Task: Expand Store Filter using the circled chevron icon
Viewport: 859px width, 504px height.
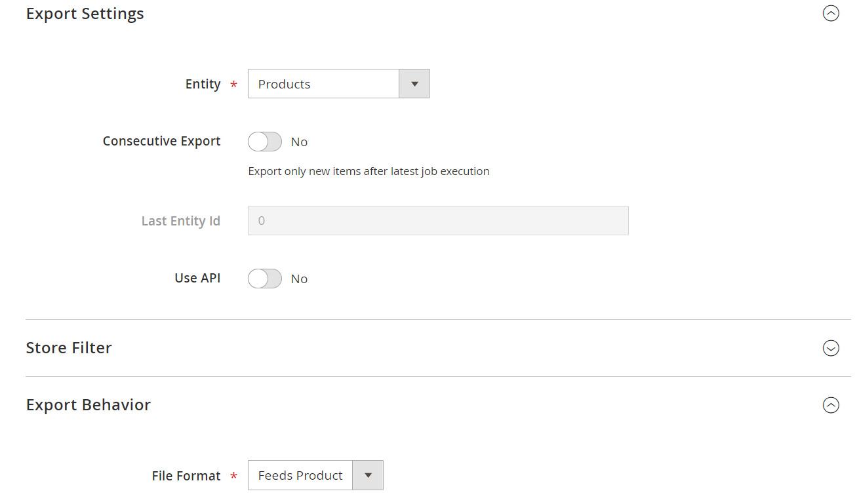Action: click(831, 348)
